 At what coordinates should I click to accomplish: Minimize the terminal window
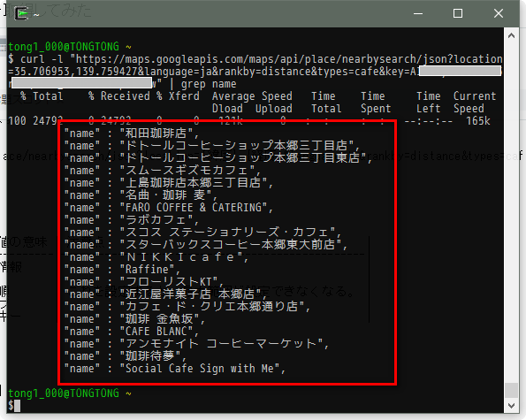(x=418, y=13)
